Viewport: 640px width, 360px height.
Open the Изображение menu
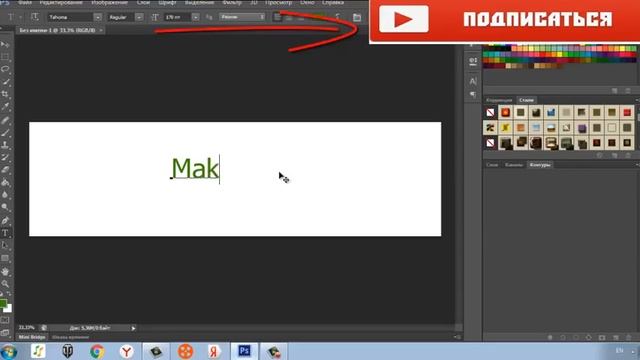click(x=109, y=2)
